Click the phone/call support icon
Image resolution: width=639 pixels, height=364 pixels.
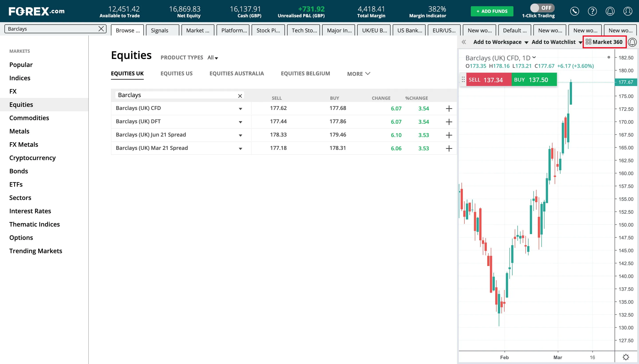click(575, 11)
